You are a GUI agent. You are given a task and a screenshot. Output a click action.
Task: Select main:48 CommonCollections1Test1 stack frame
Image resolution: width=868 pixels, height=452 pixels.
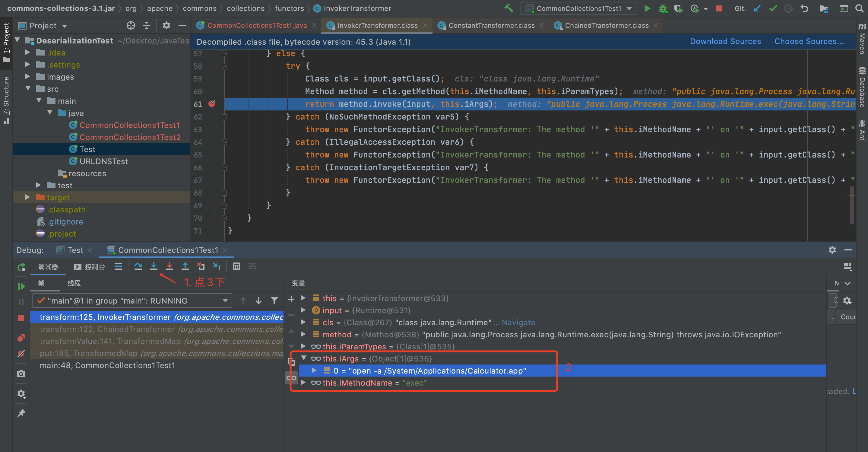[157, 365]
